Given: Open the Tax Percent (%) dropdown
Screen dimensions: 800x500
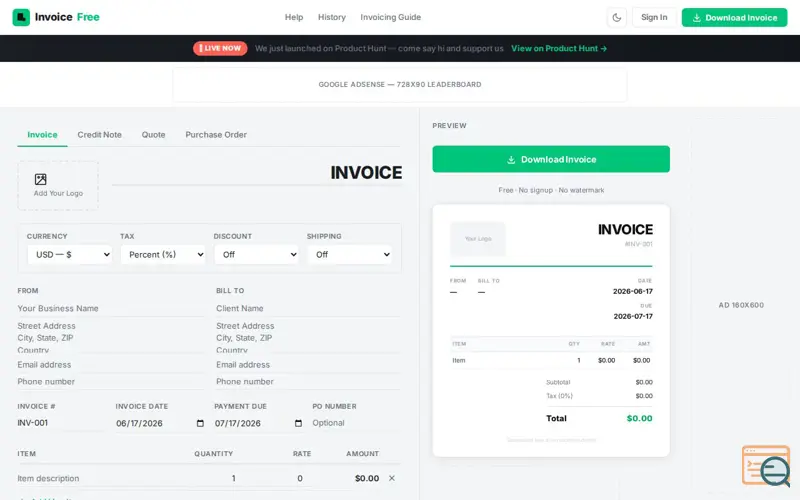Looking at the screenshot, I should [163, 255].
